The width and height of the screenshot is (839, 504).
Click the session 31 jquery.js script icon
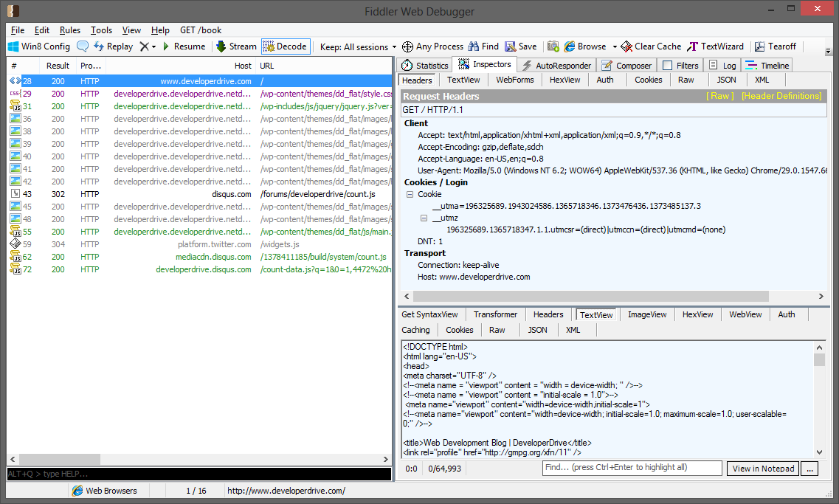15,106
